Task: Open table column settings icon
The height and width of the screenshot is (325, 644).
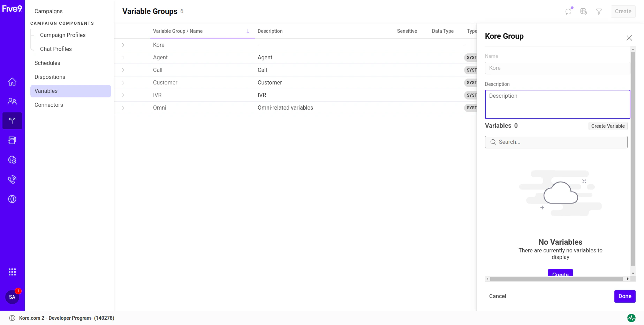Action: tap(584, 12)
